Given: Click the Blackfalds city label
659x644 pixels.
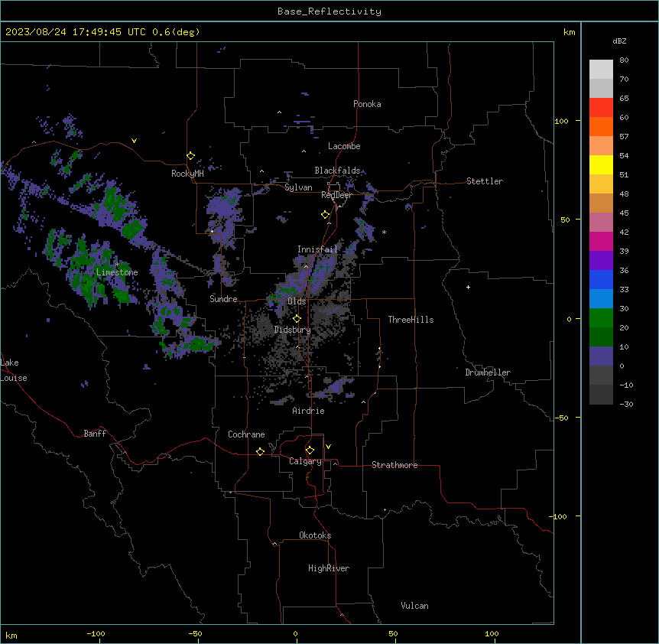Looking at the screenshot, I should [x=337, y=171].
